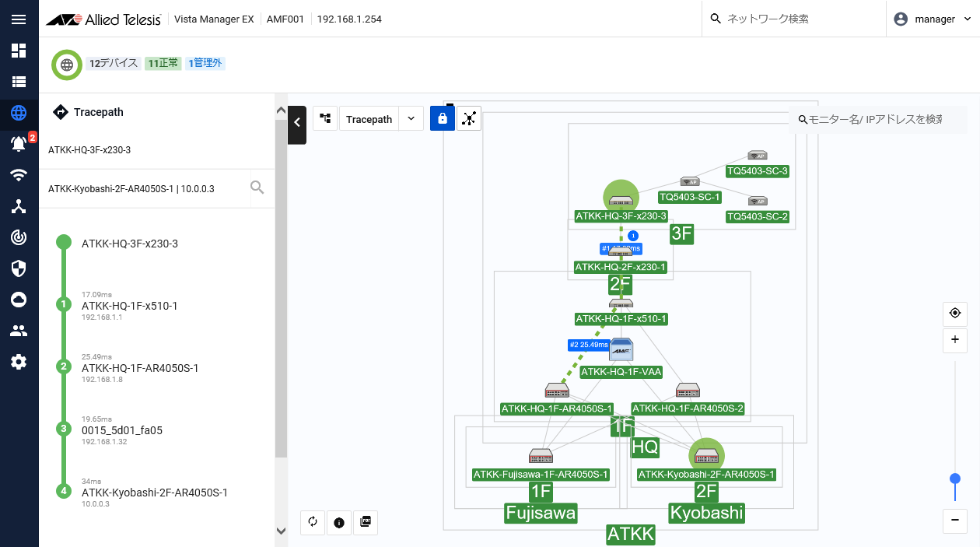The image size is (980, 547).
Task: Click the side panel scroll-up arrow
Action: [282, 111]
